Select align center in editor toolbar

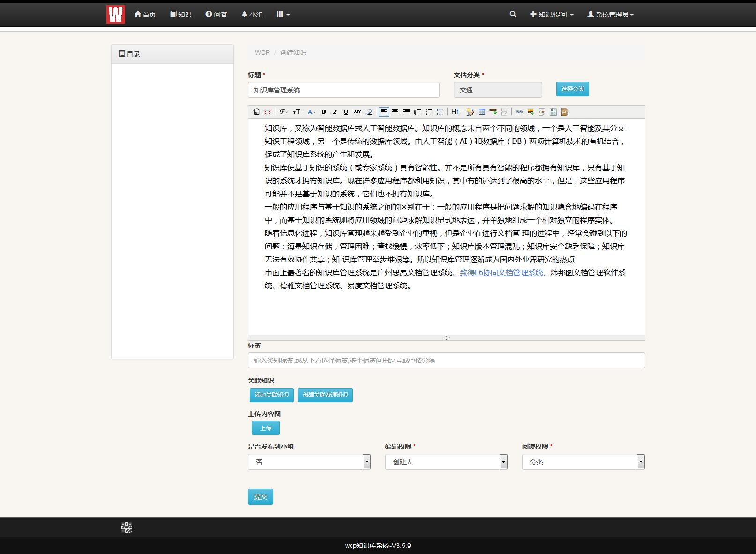395,112
